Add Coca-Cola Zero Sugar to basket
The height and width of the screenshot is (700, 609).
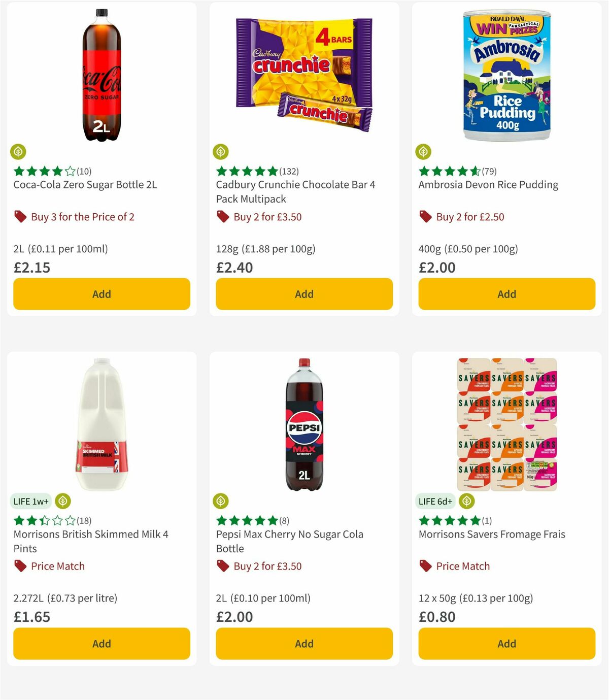click(x=101, y=293)
